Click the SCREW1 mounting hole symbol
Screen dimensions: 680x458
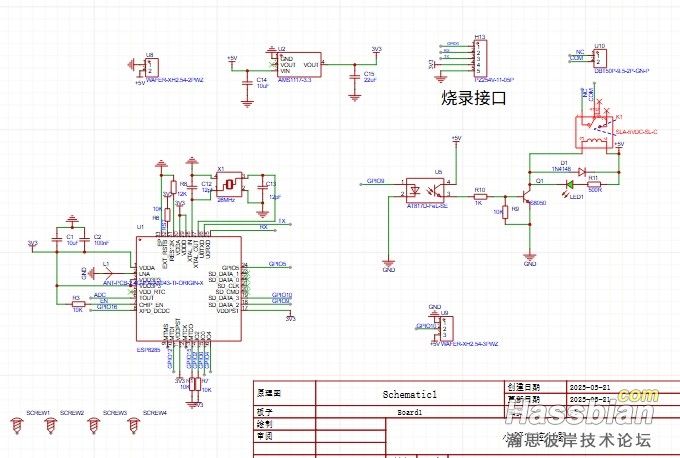pyautogui.click(x=17, y=425)
